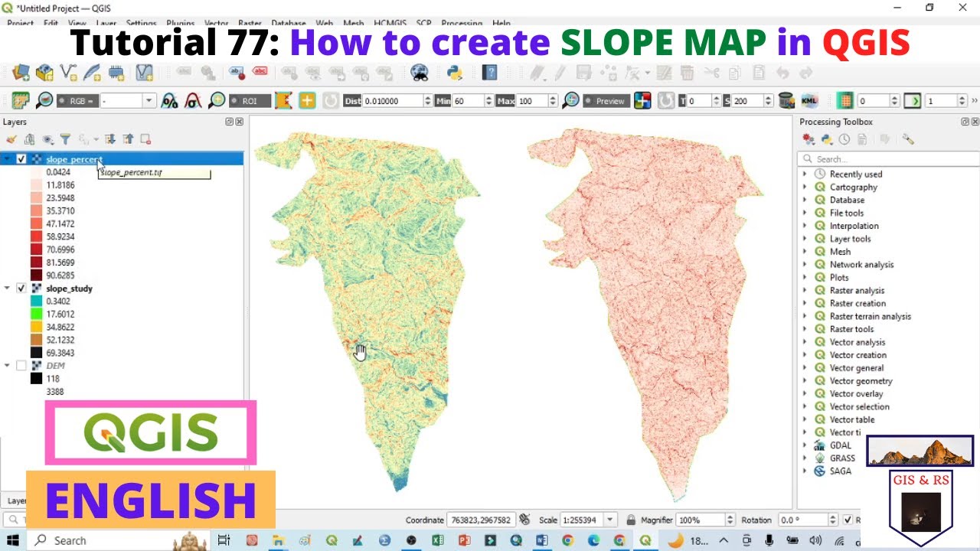Viewport: 980px width, 551px height.
Task: Click Expand All icon in Layers panel
Action: (x=110, y=139)
